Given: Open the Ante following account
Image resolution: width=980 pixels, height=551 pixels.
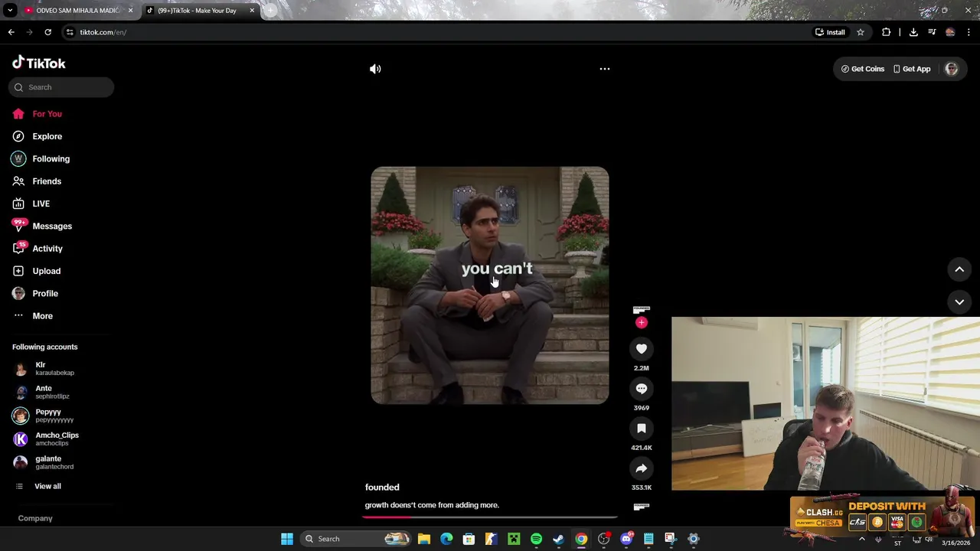Looking at the screenshot, I should pos(46,392).
